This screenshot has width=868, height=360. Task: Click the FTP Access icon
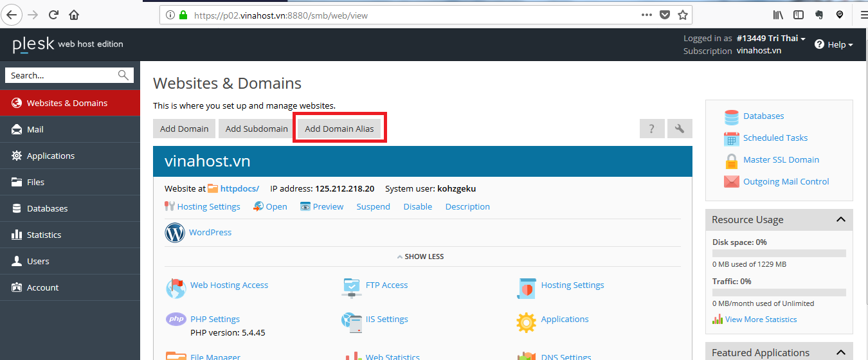click(x=351, y=288)
